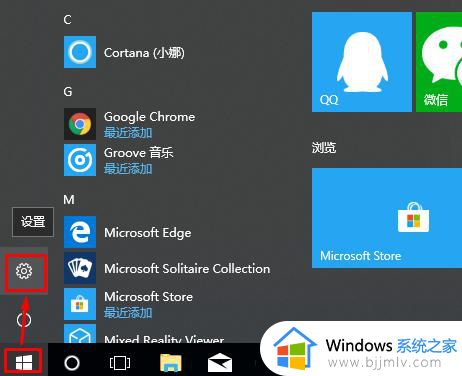Open File Explorer from the taskbar
The image size is (462, 376).
click(x=171, y=363)
